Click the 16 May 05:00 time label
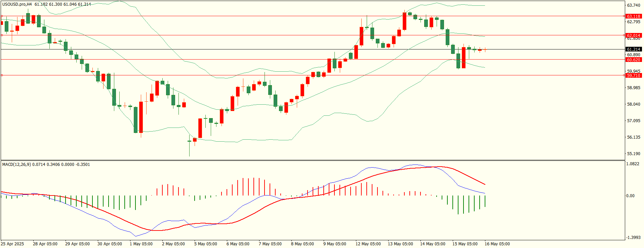 [497, 244]
